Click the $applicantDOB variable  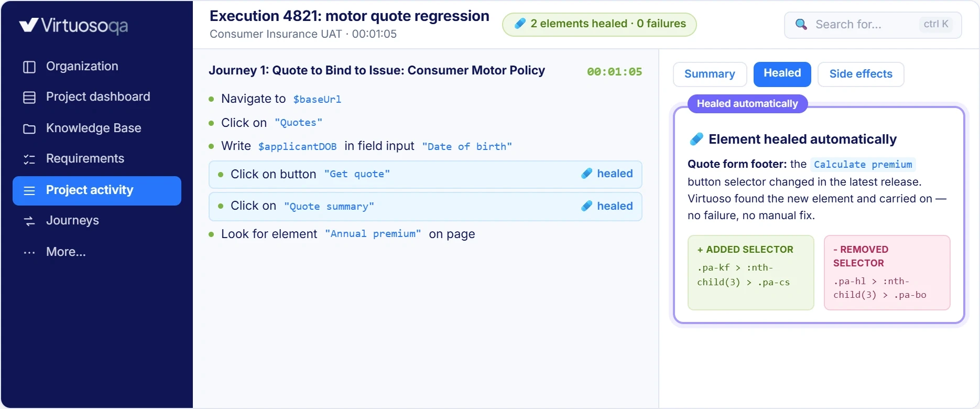[297, 147]
